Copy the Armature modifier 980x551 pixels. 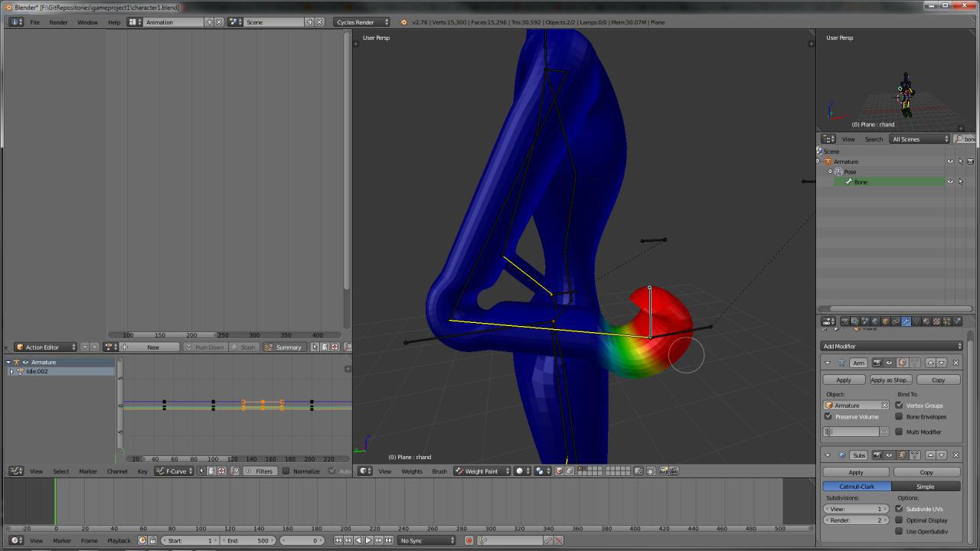[939, 380]
